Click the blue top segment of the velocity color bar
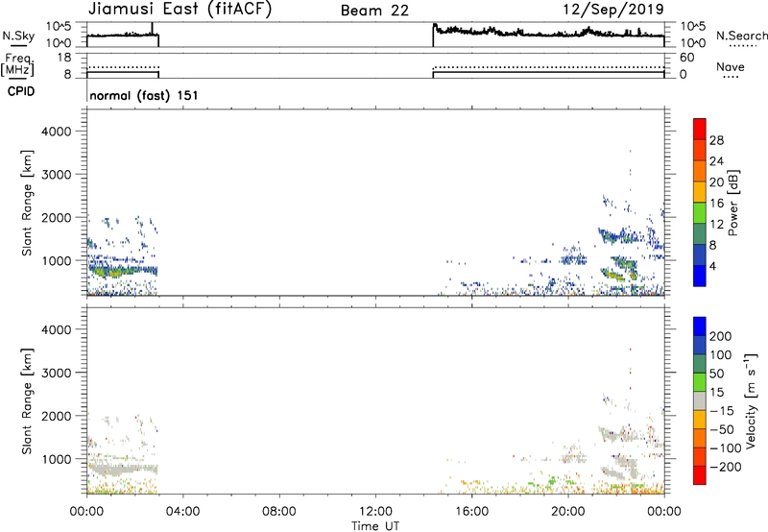The height and width of the screenshot is (532, 768). point(700,326)
